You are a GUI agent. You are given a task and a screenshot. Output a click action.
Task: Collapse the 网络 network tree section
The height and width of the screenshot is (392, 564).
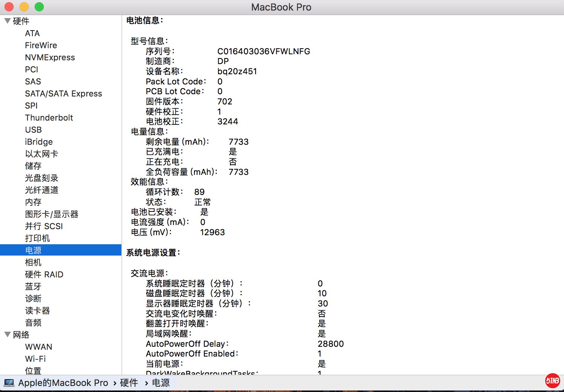(x=7, y=335)
